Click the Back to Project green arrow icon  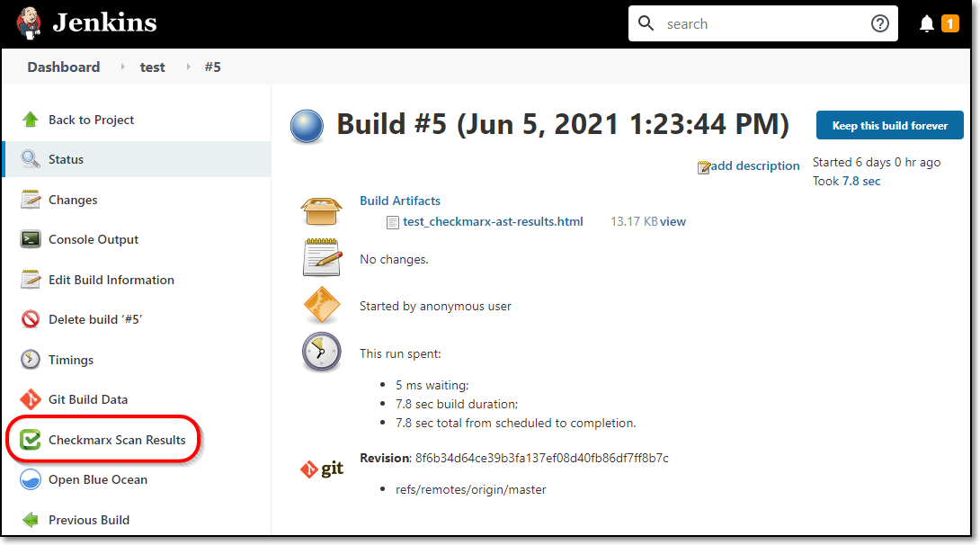click(30, 120)
